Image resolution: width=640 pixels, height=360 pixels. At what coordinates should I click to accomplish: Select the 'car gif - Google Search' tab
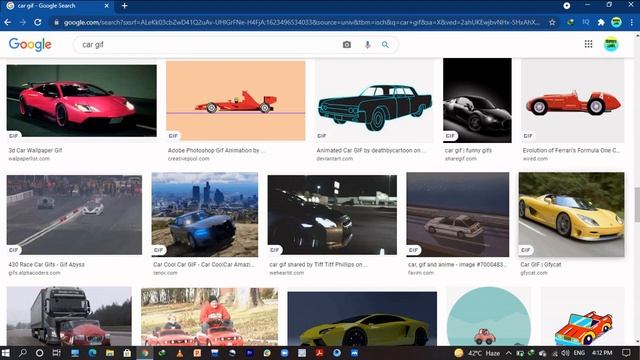point(57,6)
